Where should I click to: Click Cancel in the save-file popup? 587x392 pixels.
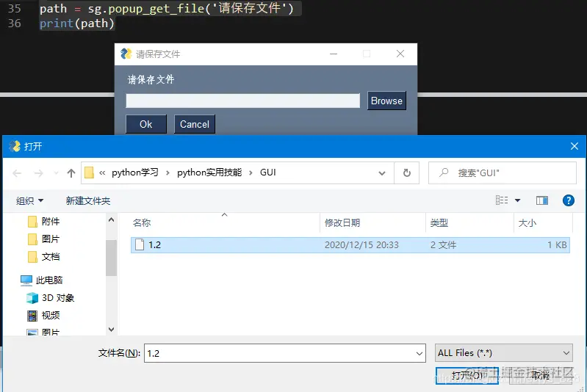coord(194,124)
